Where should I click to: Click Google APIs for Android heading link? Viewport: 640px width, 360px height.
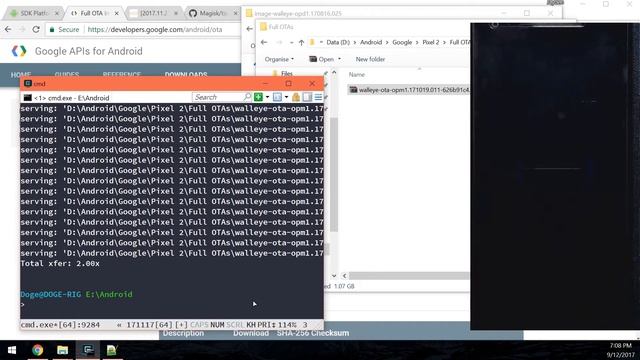click(x=89, y=51)
